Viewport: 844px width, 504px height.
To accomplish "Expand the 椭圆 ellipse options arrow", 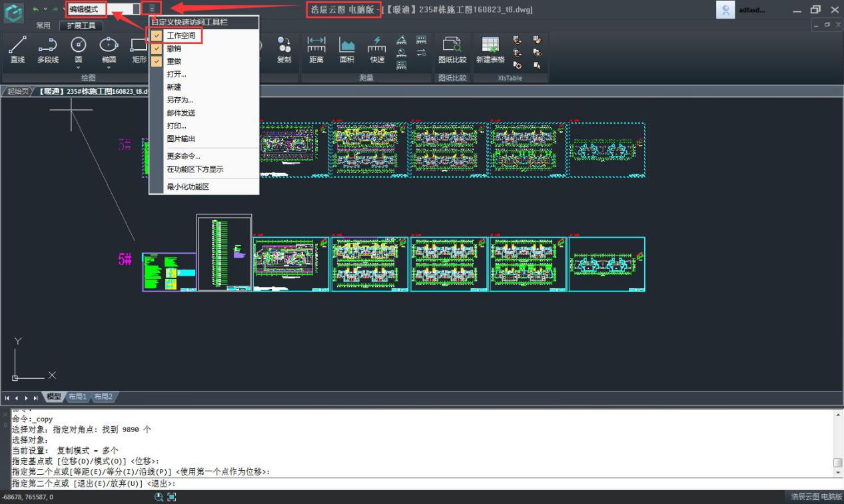I will (109, 67).
